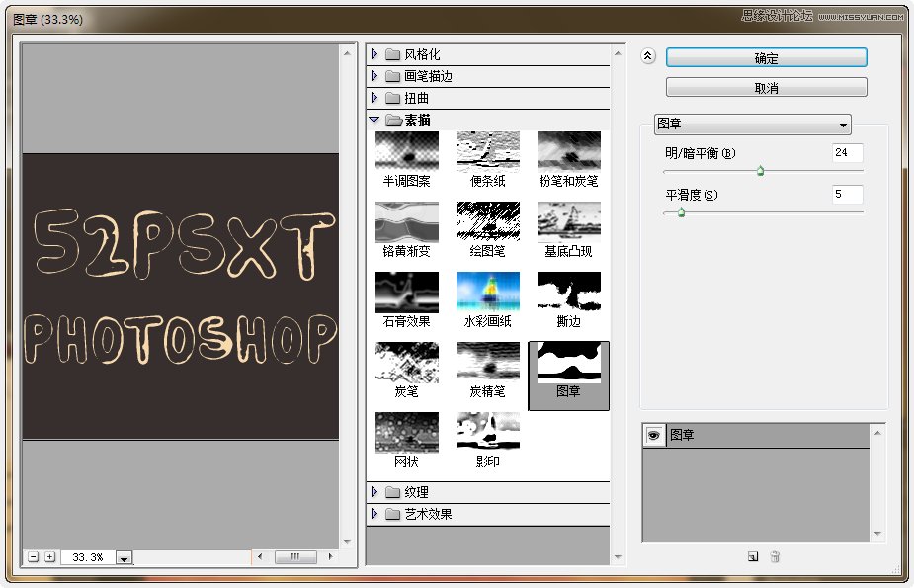Expand the 艺术效果 filter folder
Image resolution: width=914 pixels, height=588 pixels.
374,514
